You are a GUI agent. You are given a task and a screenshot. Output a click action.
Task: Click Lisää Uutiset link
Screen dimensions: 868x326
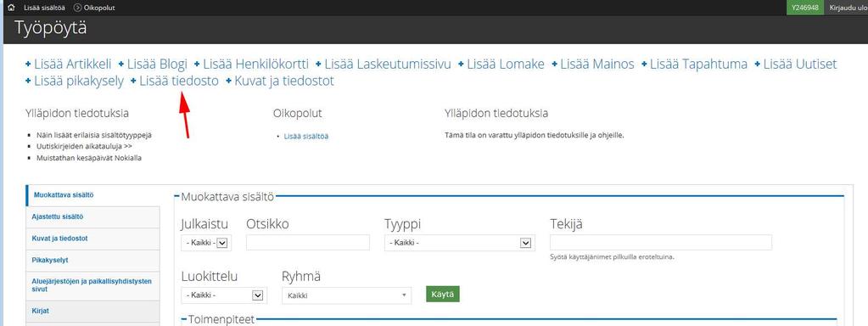[800, 64]
